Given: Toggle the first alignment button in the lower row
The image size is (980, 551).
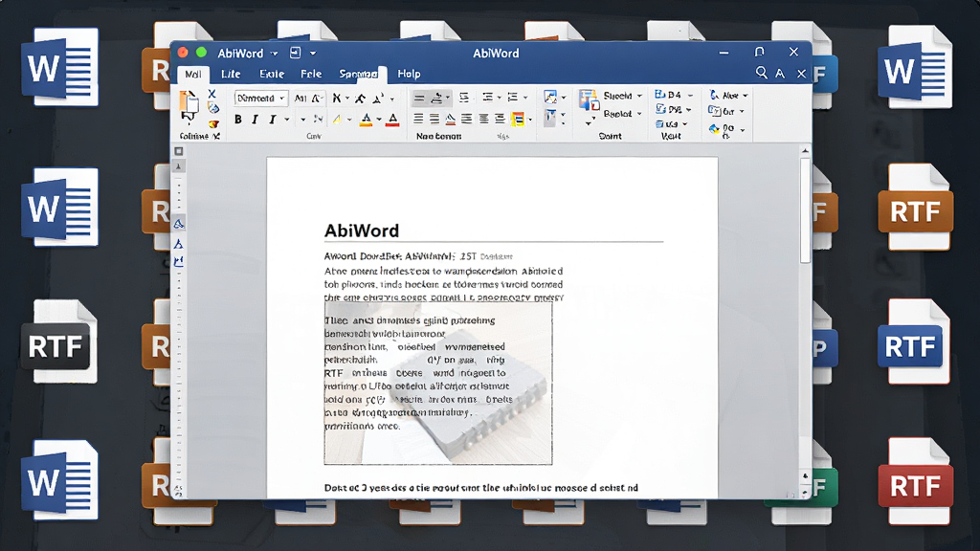Looking at the screenshot, I should [418, 119].
